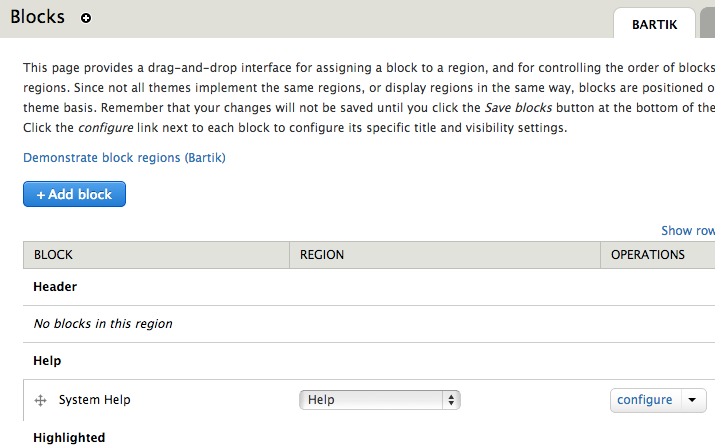Open the Help region dropdown for System Help
The height and width of the screenshot is (446, 715).
[379, 400]
